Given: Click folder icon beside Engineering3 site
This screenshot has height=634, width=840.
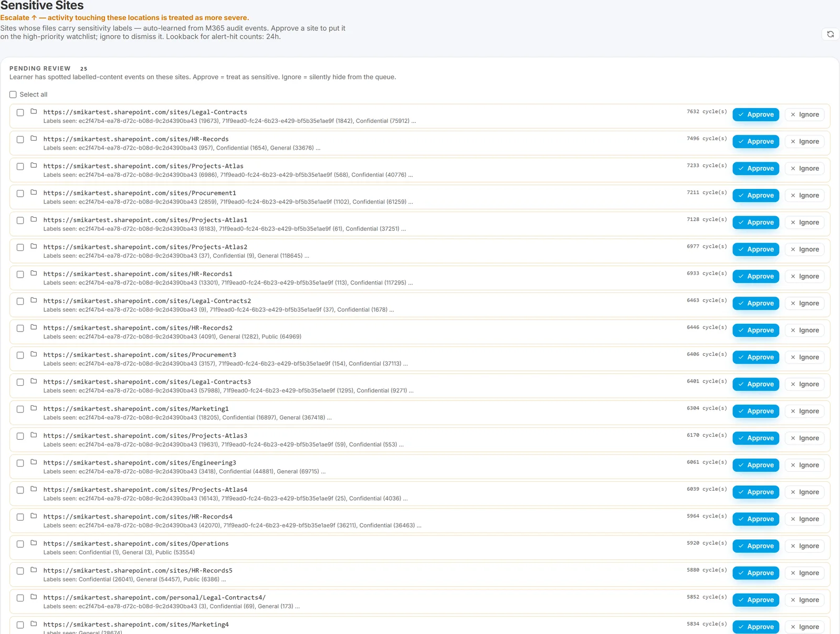Looking at the screenshot, I should [34, 462].
